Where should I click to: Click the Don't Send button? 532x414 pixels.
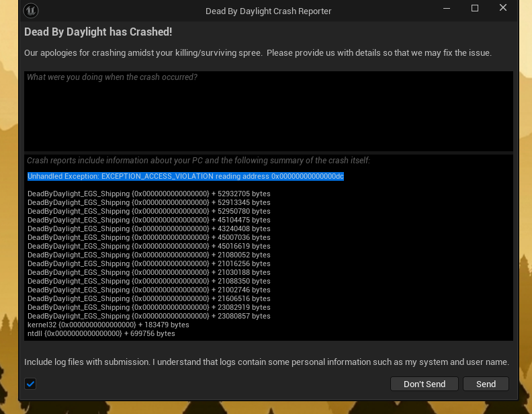[425, 384]
